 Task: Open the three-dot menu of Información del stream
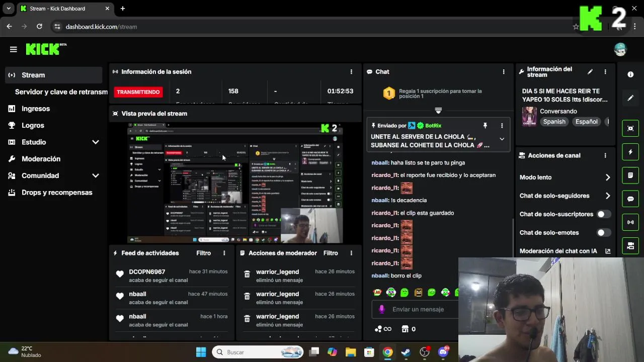coord(605,72)
